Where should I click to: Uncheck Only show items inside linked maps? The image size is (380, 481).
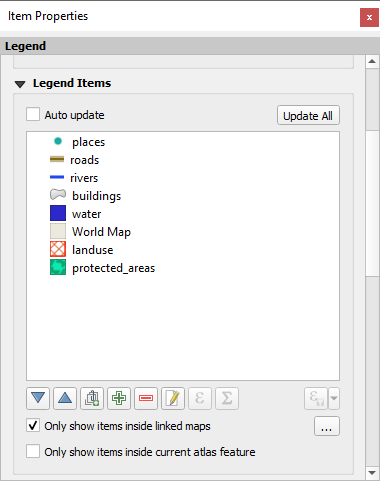click(33, 425)
